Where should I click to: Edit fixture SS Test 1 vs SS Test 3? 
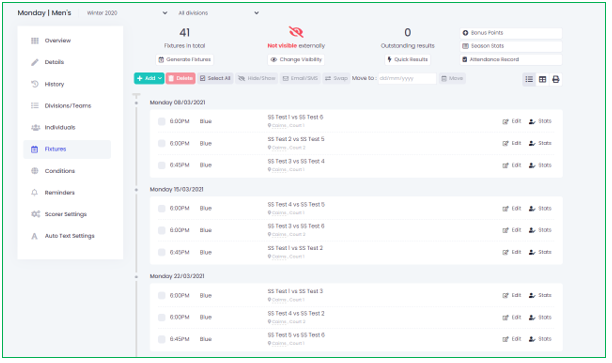[512, 295]
